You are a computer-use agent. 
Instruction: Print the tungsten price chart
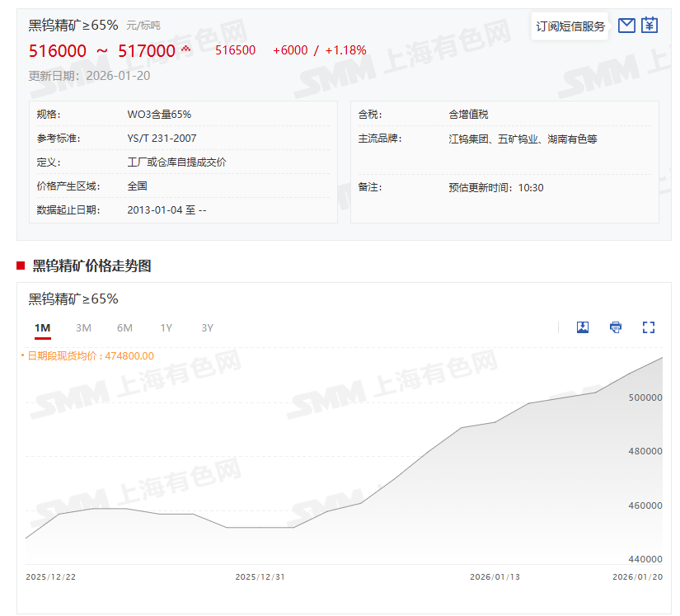click(x=616, y=327)
